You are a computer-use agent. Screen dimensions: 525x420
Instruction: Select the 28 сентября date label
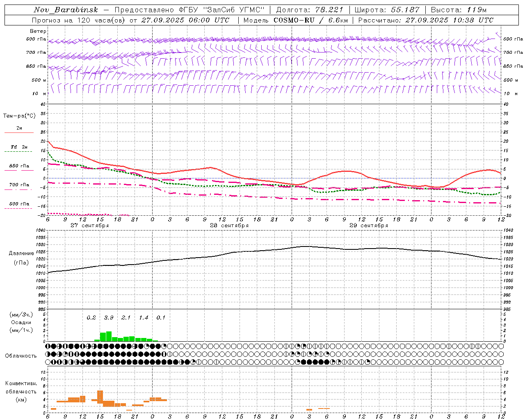229,226
